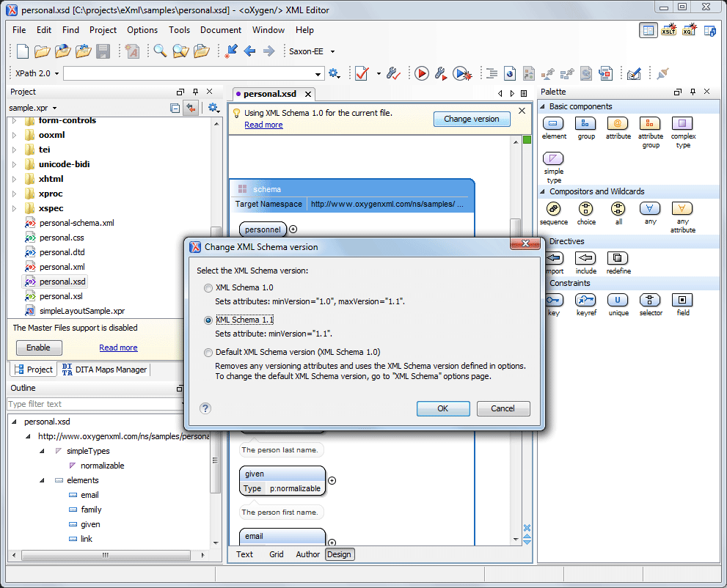Switch to the Grid editor tab
Viewport: 727px width, 588px height.
click(277, 554)
